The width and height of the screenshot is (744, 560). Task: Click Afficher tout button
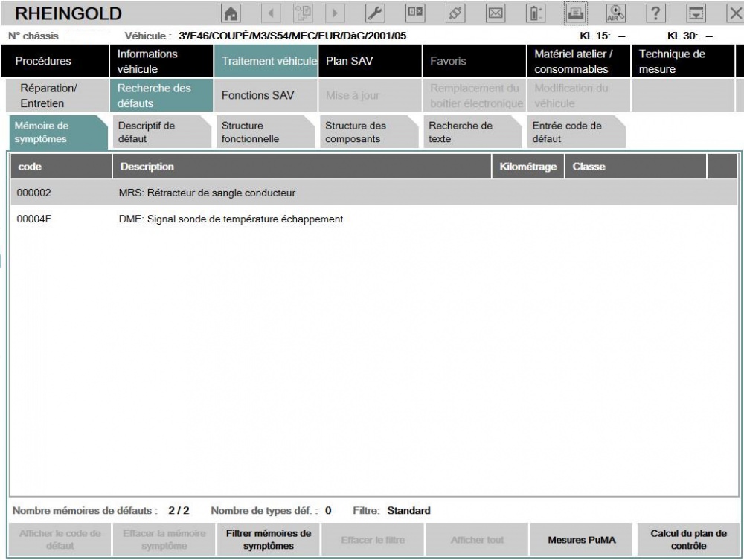[x=478, y=540]
